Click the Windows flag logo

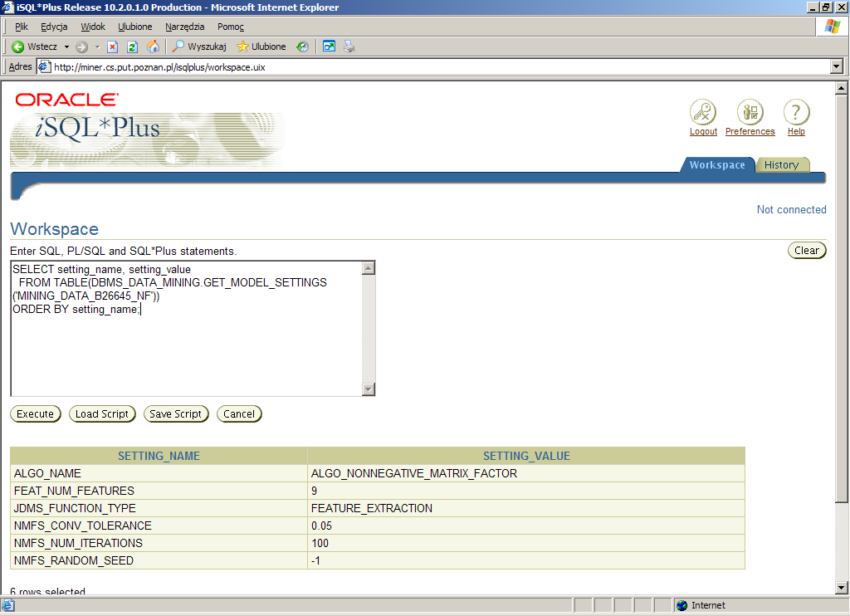(832, 27)
